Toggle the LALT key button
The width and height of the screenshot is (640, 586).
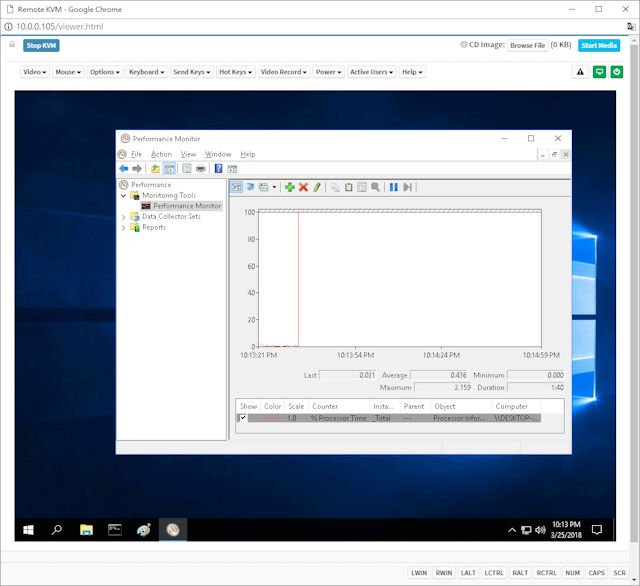pyautogui.click(x=468, y=573)
